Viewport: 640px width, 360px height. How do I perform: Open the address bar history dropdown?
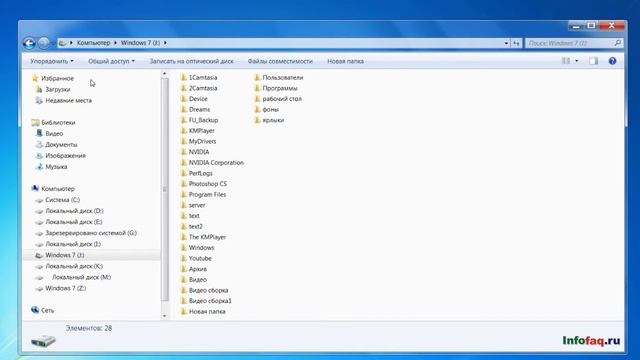(506, 43)
